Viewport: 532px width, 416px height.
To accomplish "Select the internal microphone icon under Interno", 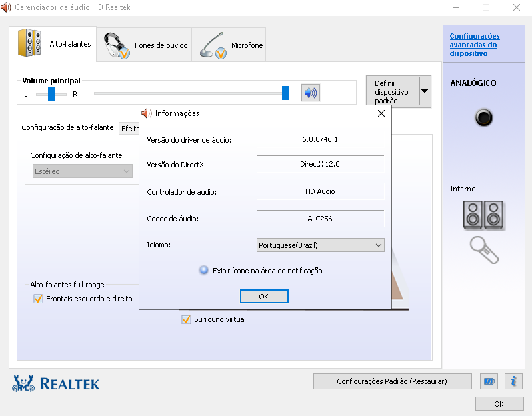I will pos(484,250).
